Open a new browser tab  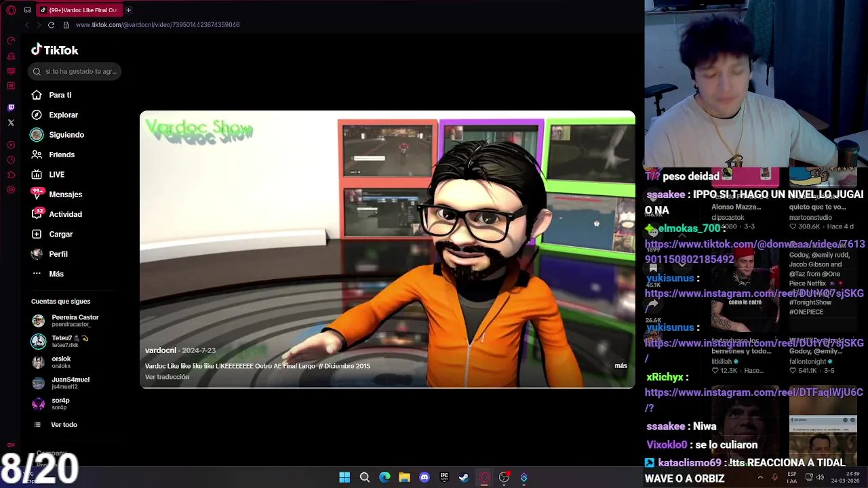[x=128, y=10]
